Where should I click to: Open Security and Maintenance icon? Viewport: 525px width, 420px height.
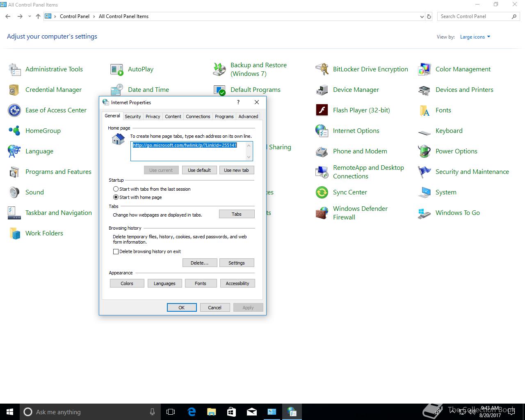click(425, 172)
